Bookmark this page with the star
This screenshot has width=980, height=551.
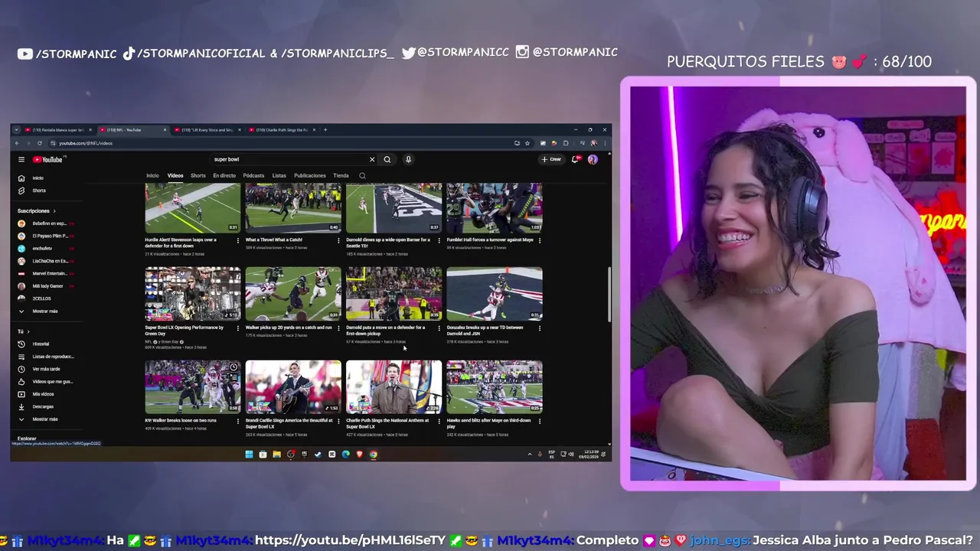tap(527, 143)
